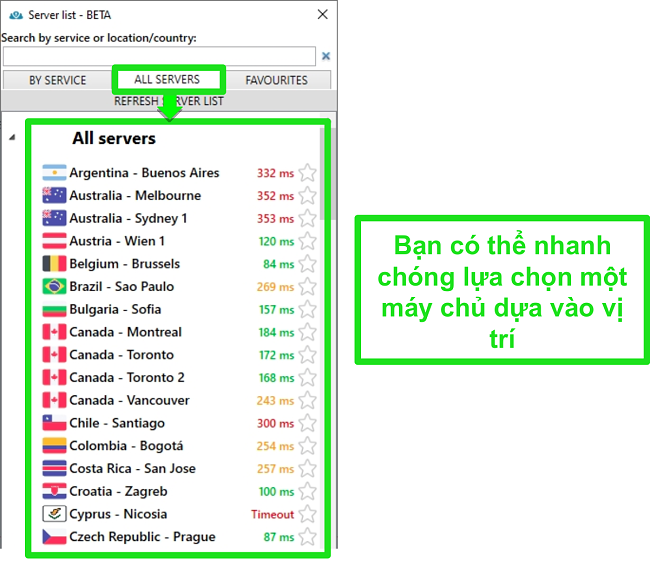Collapse the All servers group arrow
This screenshot has height=568, width=650.
[x=12, y=137]
